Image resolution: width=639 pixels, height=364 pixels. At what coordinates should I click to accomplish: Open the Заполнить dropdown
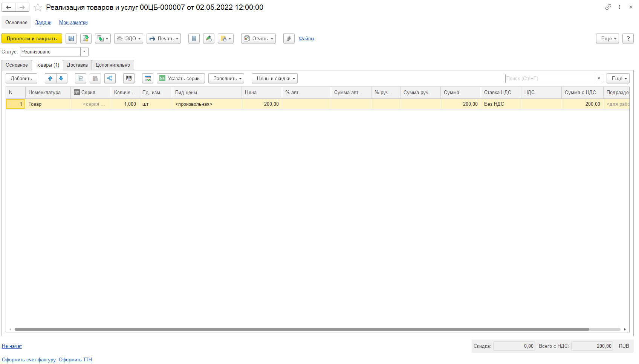(x=226, y=78)
